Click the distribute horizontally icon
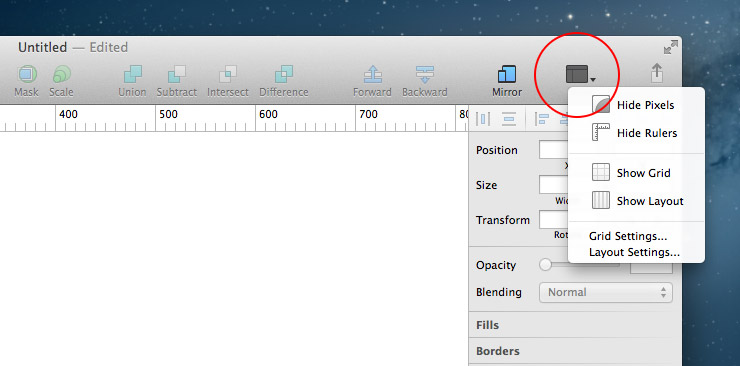Image resolution: width=740 pixels, height=366 pixels. coord(483,119)
